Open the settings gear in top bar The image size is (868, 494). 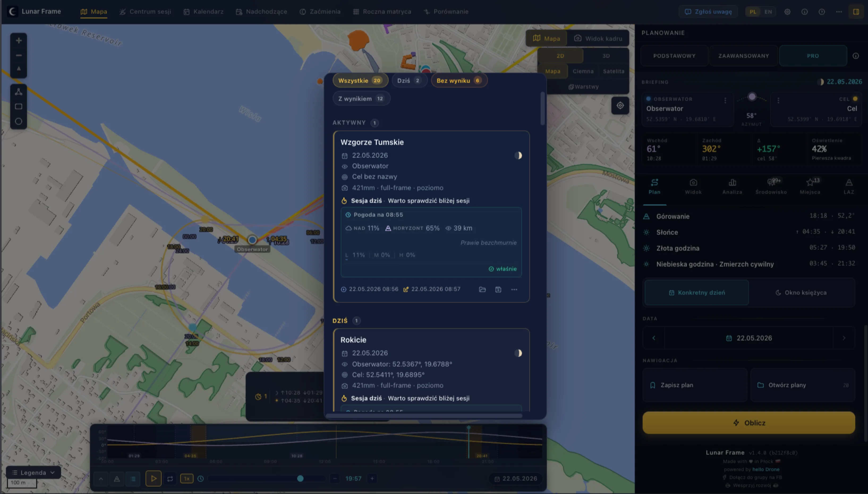tap(788, 12)
